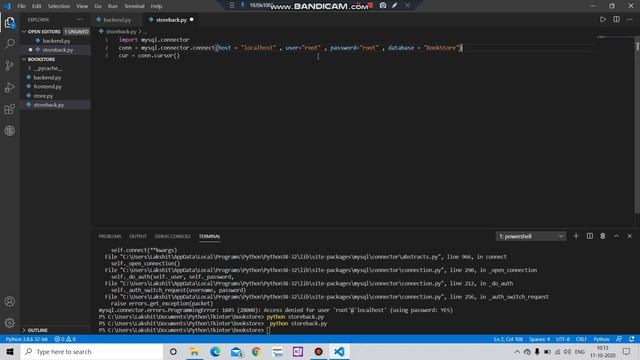Open the Edit menu
The image size is (640, 360).
point(37,6)
